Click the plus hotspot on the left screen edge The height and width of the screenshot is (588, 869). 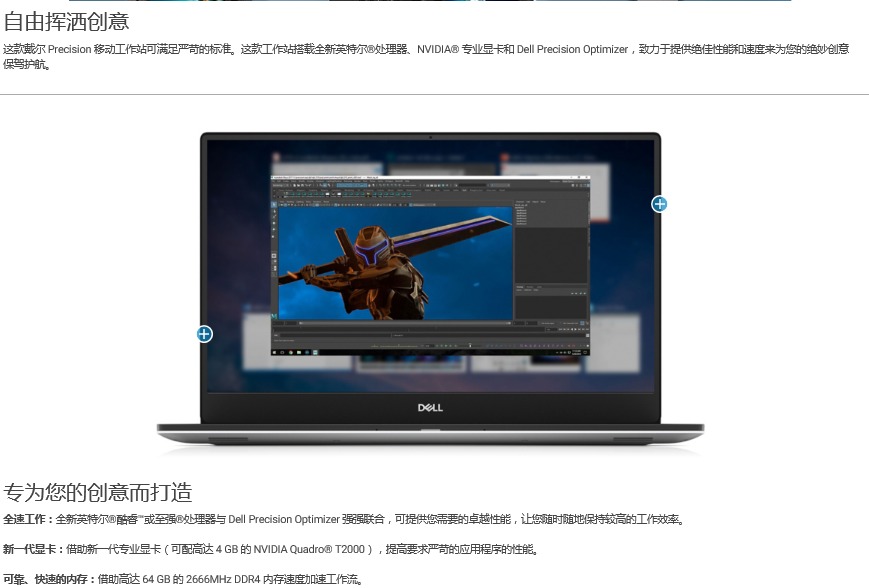pyautogui.click(x=204, y=334)
